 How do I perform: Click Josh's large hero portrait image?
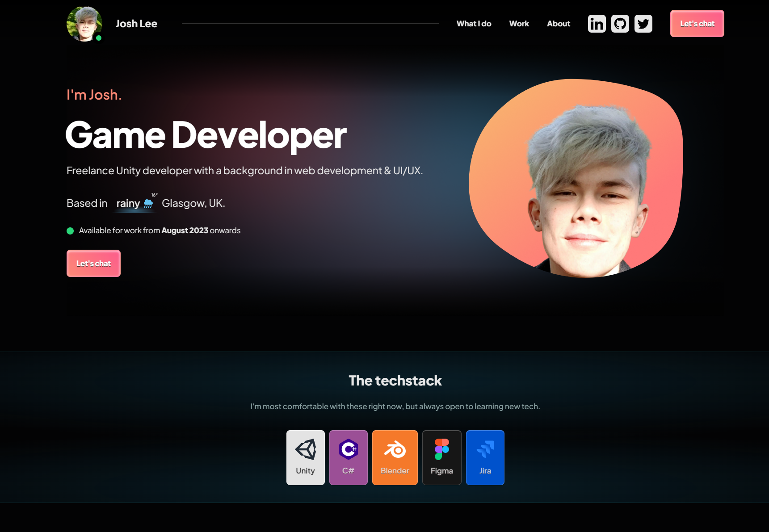pyautogui.click(x=576, y=179)
